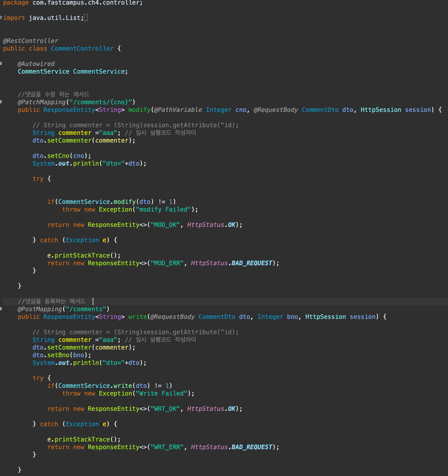
Task: Collapse the @PostMapping write method fold
Action: click(x=1, y=309)
